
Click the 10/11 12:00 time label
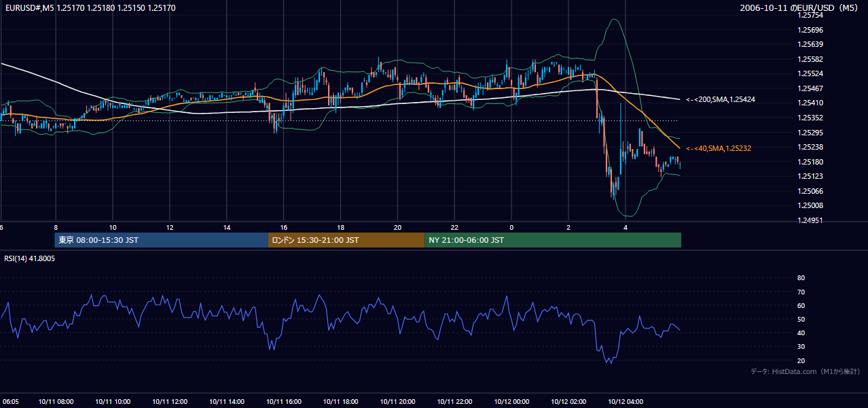pos(170,401)
